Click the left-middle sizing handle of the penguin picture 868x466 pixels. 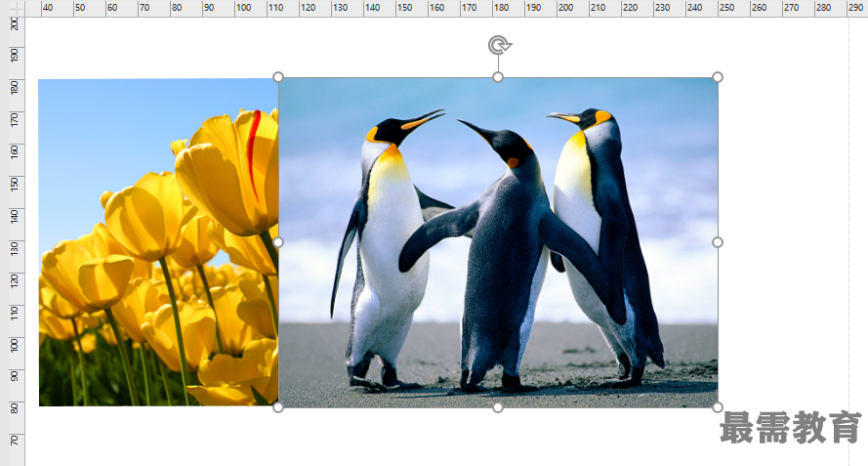click(x=278, y=242)
